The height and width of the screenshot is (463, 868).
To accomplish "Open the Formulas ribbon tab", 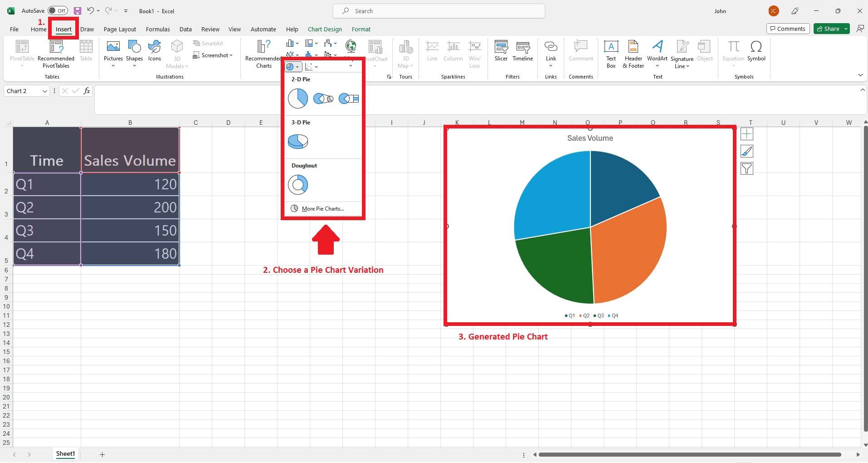I will coord(158,29).
